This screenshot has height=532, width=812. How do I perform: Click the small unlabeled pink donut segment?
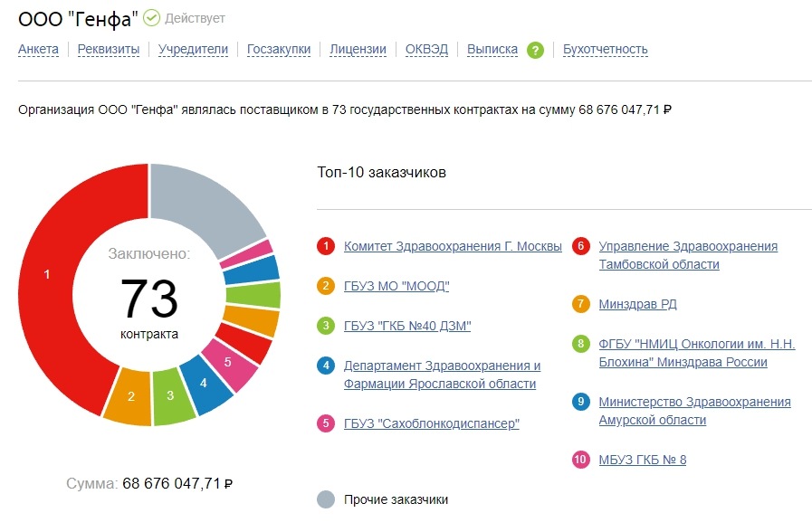pyautogui.click(x=246, y=254)
